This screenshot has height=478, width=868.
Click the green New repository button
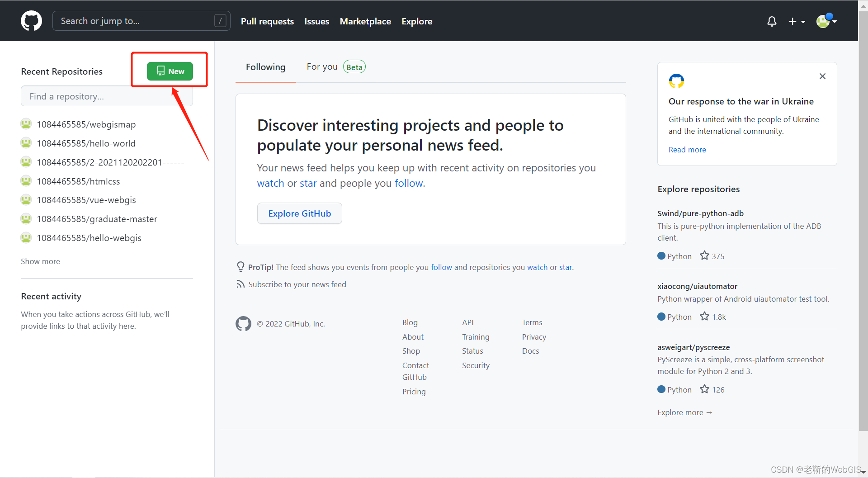coord(170,71)
